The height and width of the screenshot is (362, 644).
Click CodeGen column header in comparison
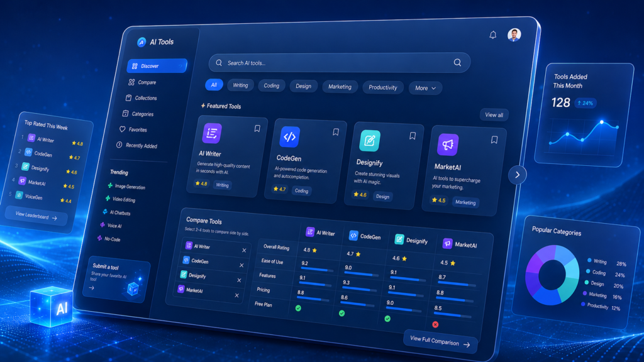pyautogui.click(x=365, y=236)
